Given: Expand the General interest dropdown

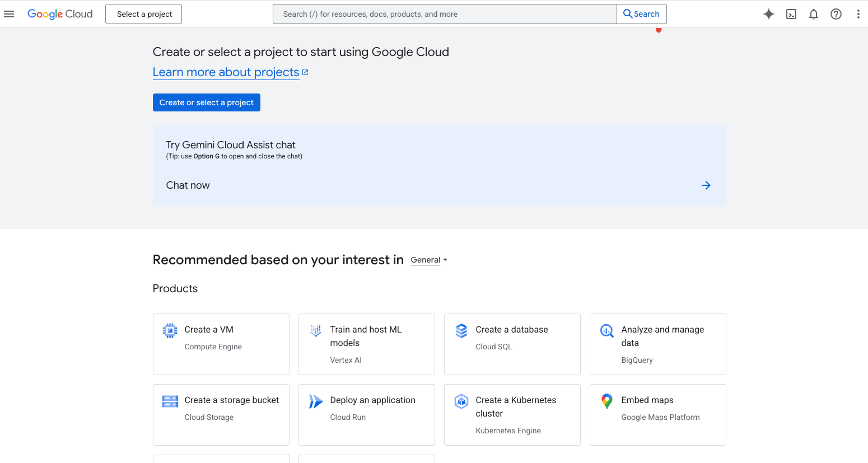Looking at the screenshot, I should pos(429,260).
